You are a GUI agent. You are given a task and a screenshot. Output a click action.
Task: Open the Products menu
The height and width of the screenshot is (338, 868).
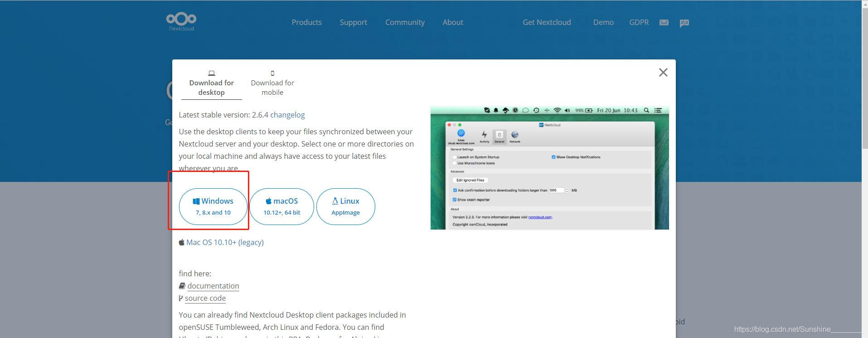306,22
